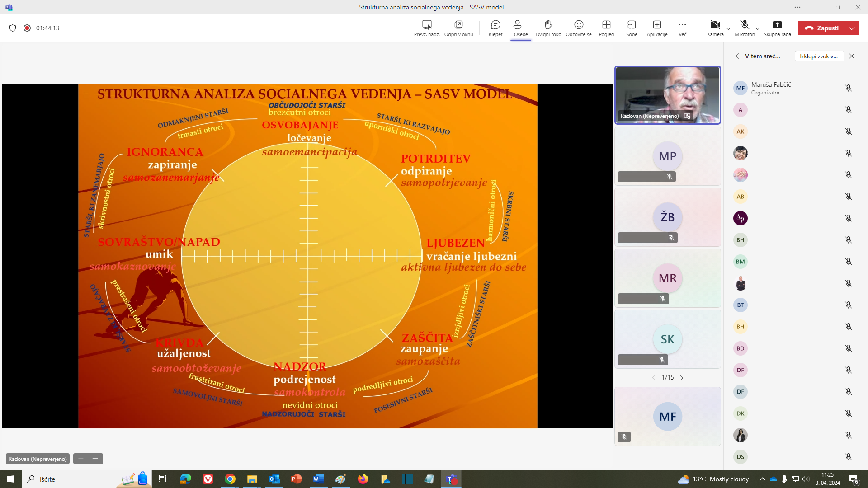868x488 pixels.
Task: Click mic icon for participant DK
Action: [x=849, y=413]
